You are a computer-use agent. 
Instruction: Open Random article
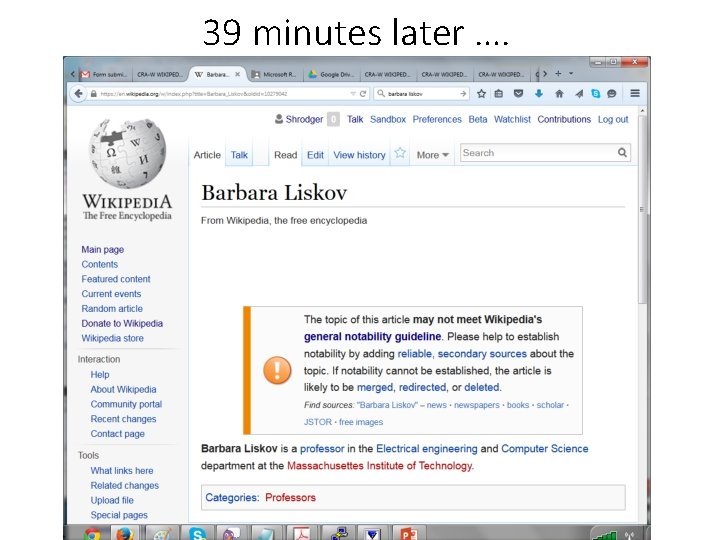112,309
